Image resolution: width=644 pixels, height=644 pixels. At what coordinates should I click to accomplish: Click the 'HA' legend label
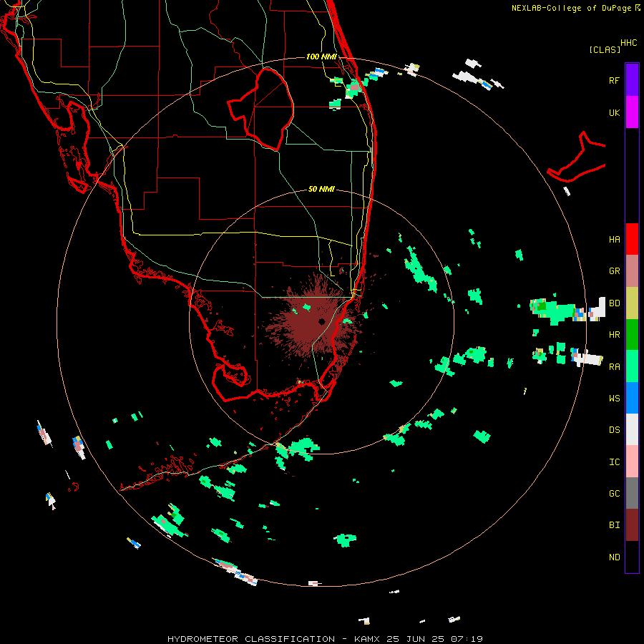614,240
